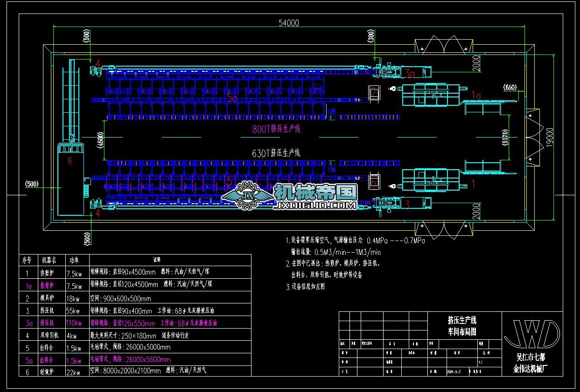
Task: Click the red equipment tag 1a
Action: tap(476, 96)
